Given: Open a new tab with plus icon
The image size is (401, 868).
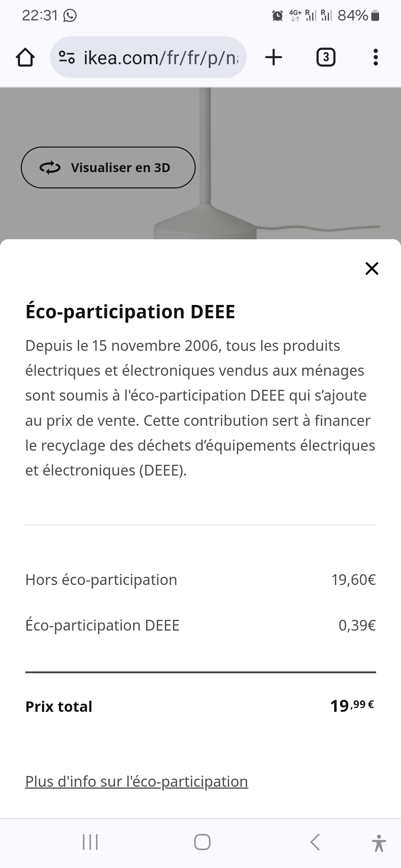Looking at the screenshot, I should [x=274, y=57].
